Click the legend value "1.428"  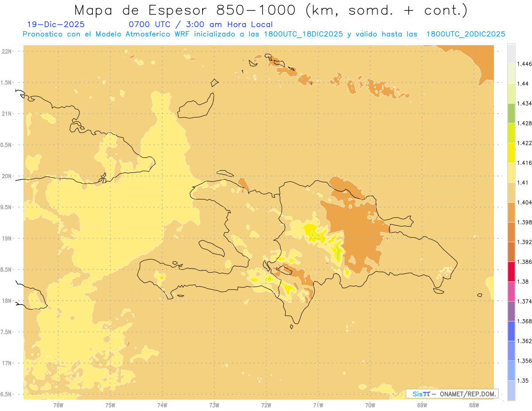pos(525,123)
